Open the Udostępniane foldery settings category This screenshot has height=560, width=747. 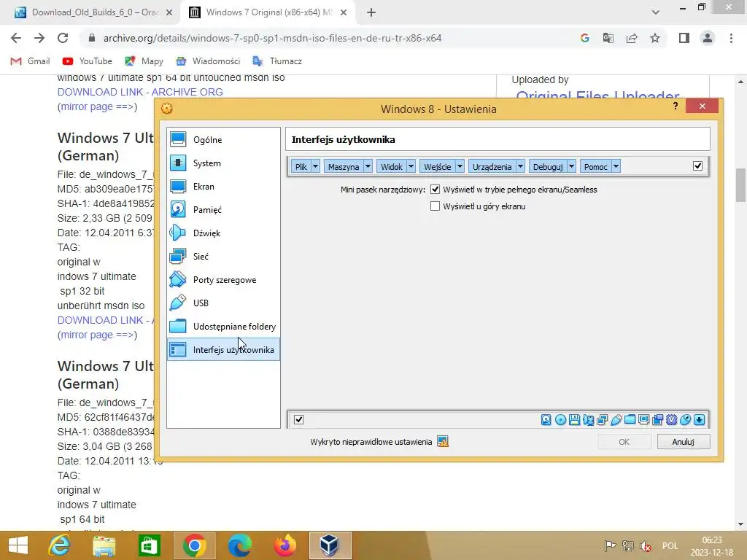[223, 326]
